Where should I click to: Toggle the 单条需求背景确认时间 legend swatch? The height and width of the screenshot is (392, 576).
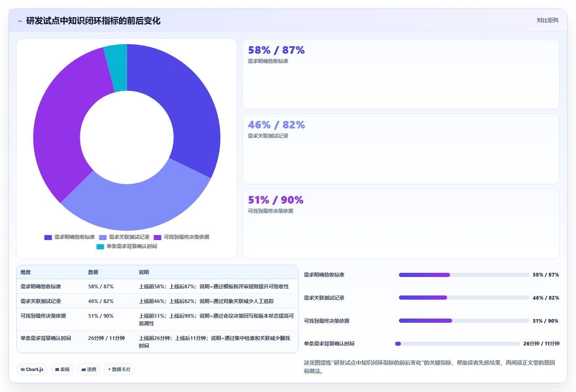100,246
